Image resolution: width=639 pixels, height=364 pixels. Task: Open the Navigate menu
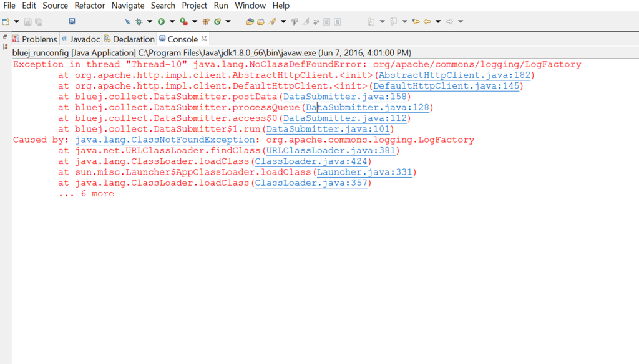point(128,6)
